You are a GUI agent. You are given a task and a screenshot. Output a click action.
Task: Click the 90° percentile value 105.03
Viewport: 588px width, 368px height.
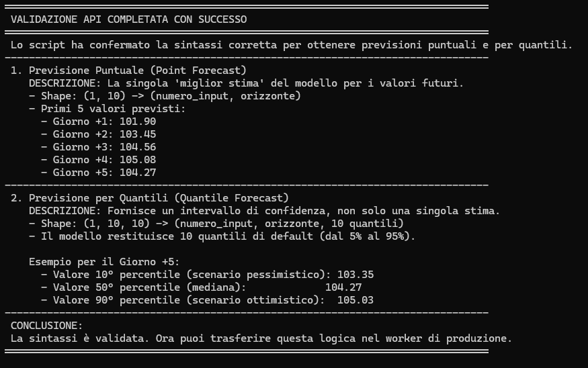(x=355, y=300)
